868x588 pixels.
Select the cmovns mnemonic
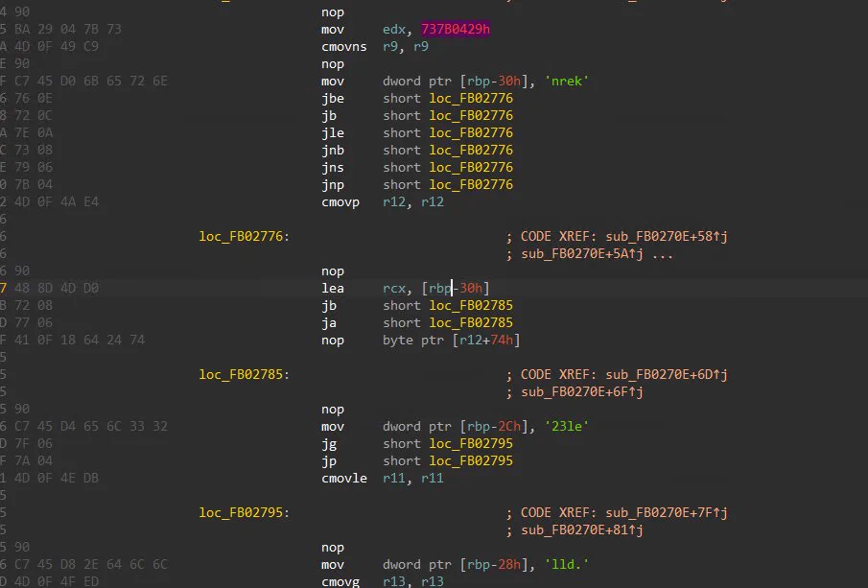tap(343, 46)
